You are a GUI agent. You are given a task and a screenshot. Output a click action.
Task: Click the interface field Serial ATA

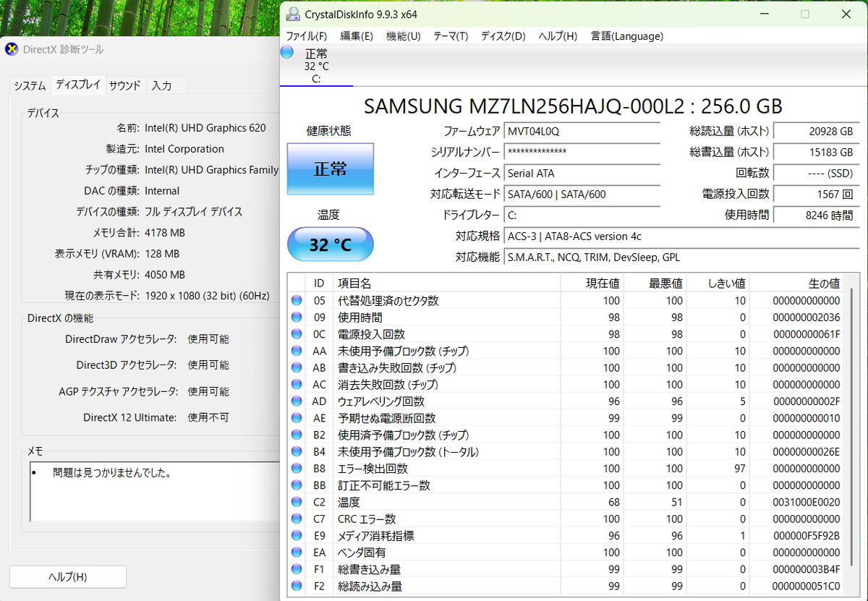(x=582, y=173)
